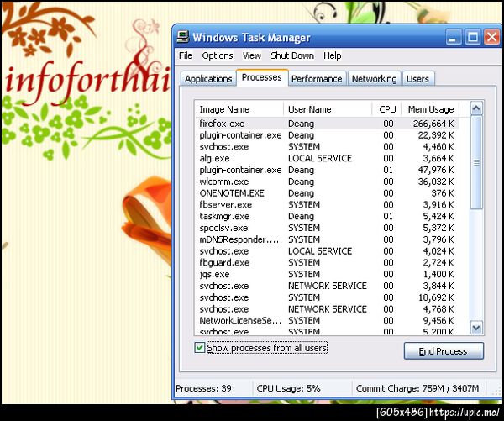This screenshot has width=504, height=421.
Task: Click the process list scrollbar thumb
Action: 476,163
